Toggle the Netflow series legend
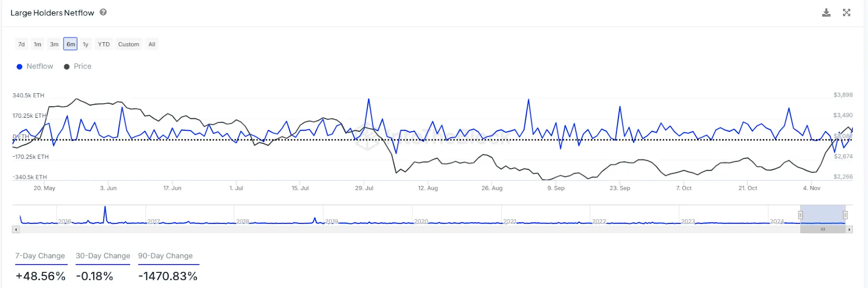 pyautogui.click(x=35, y=66)
